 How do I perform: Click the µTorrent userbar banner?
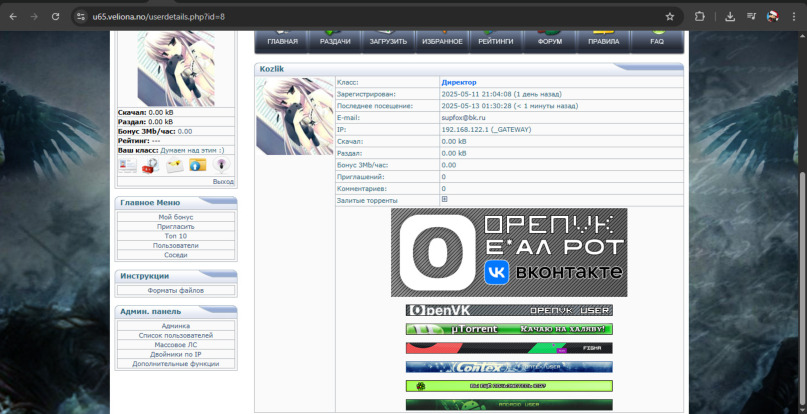coord(509,329)
